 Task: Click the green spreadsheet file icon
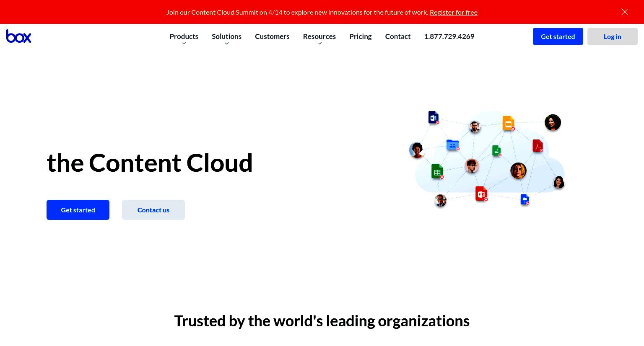[437, 171]
